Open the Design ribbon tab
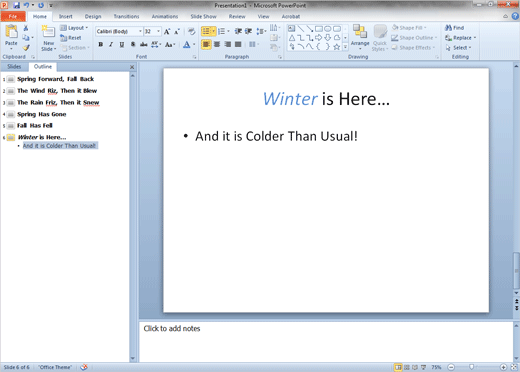The height and width of the screenshot is (372, 520). click(93, 16)
